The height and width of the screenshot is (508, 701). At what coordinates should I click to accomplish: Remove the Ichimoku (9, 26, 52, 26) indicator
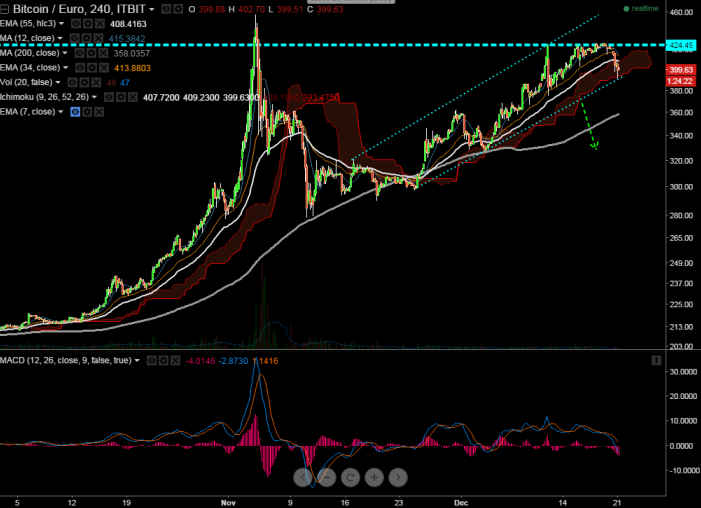[133, 97]
